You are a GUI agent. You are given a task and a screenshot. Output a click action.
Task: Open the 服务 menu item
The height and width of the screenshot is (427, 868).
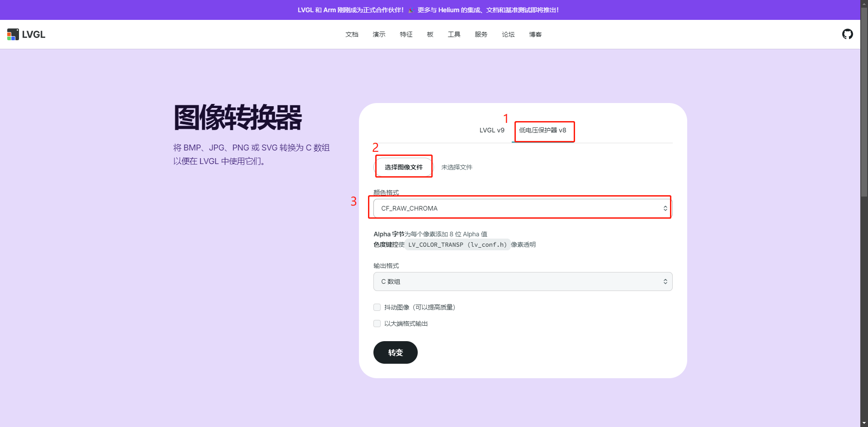tap(481, 34)
